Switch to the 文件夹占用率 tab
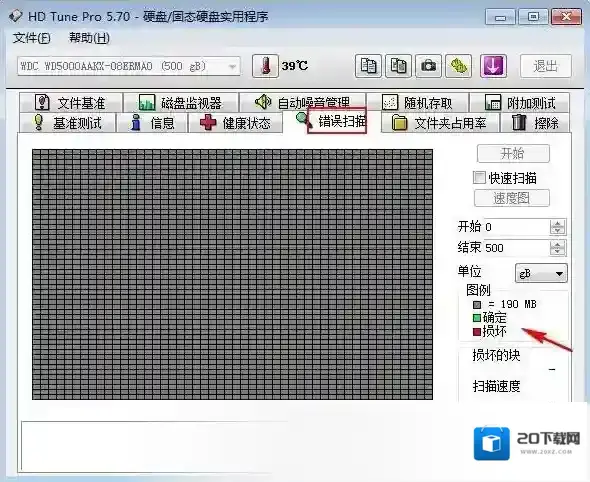Screen dimensions: 590x482 [x=439, y=123]
